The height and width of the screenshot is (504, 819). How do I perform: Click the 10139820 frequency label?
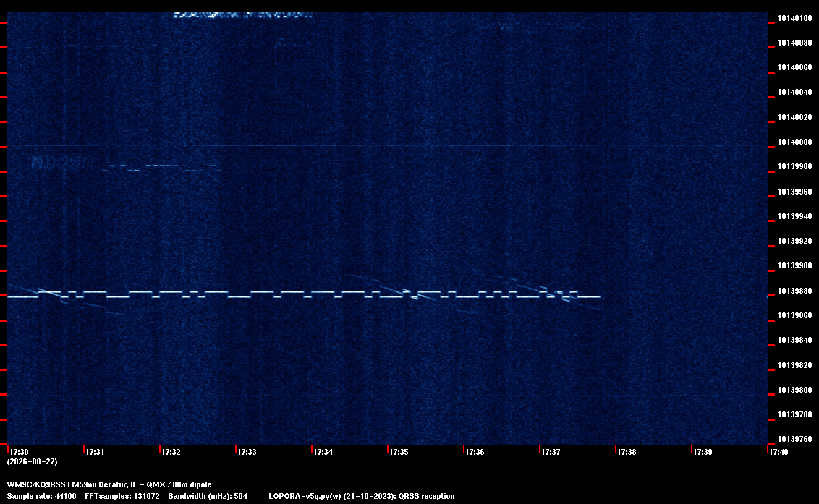pos(794,364)
